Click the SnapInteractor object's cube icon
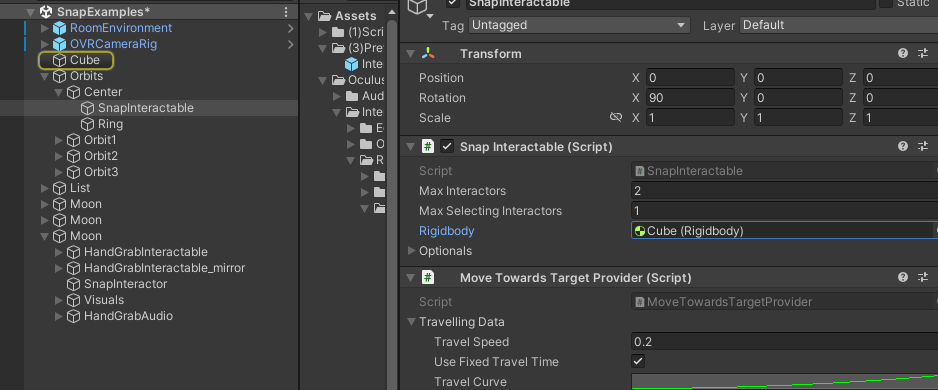 coord(73,284)
